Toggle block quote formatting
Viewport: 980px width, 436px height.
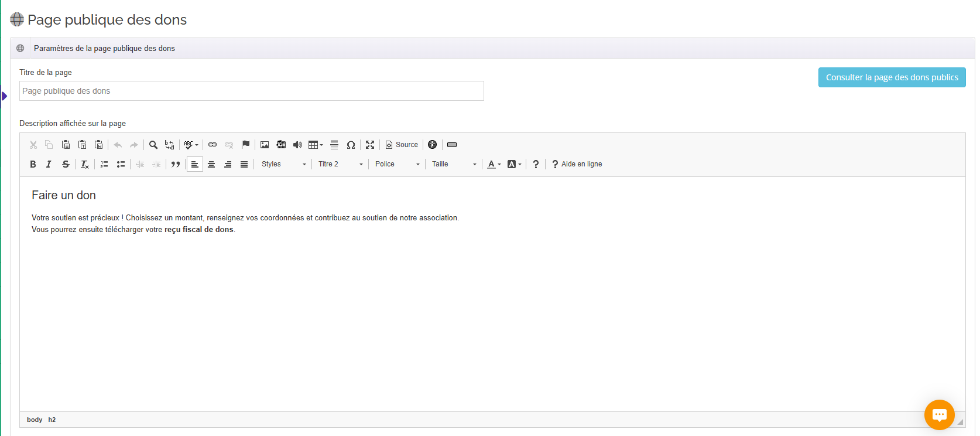click(x=176, y=164)
